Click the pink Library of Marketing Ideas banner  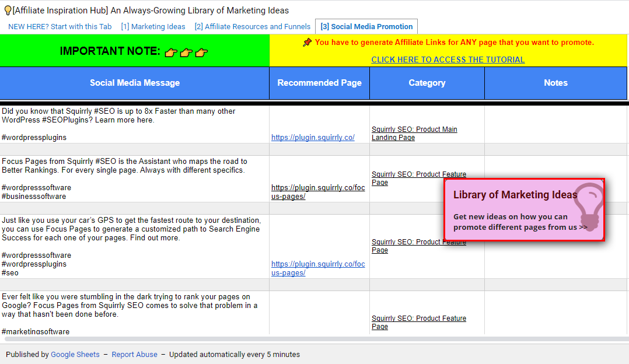(x=525, y=210)
